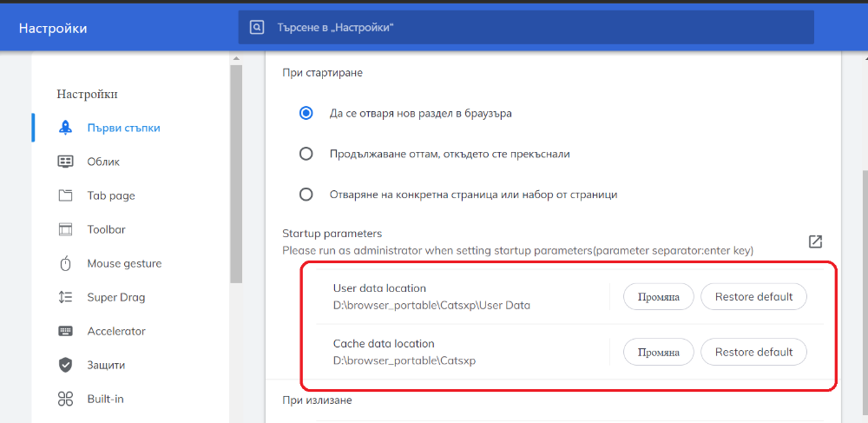The height and width of the screenshot is (423, 868).
Task: Select 'Да се отваря нов раздел' radio button
Action: point(306,114)
